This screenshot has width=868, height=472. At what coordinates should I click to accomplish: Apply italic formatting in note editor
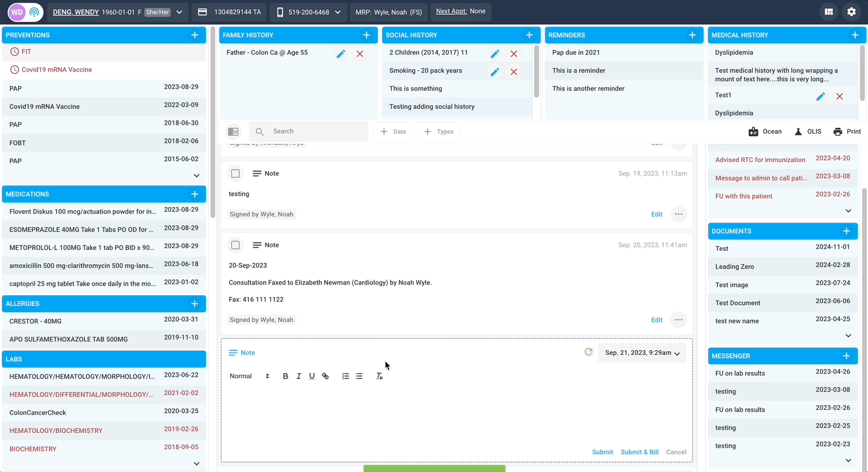tap(299, 376)
